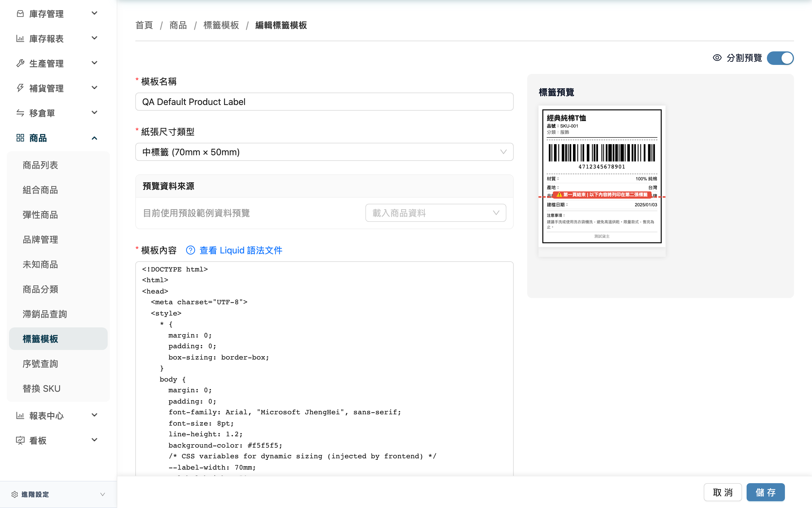Click the "font-size: 8pt;" code line
The width and height of the screenshot is (812, 508).
tap(201, 423)
